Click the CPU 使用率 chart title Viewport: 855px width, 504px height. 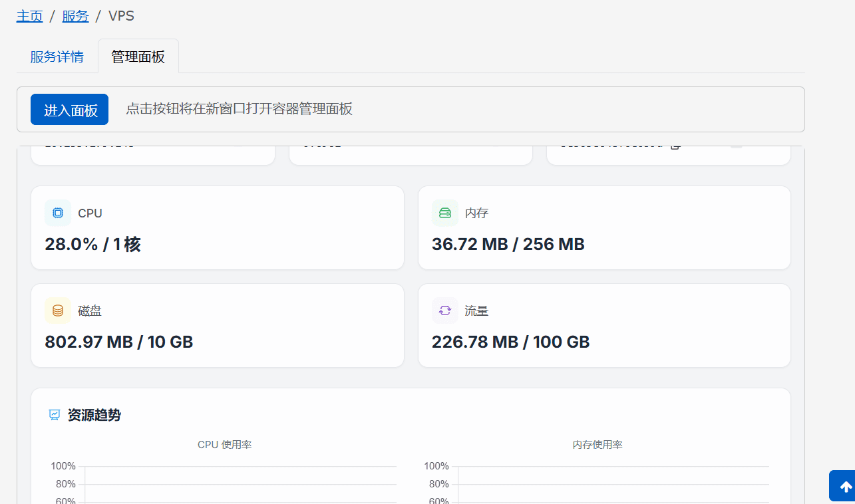(x=224, y=445)
